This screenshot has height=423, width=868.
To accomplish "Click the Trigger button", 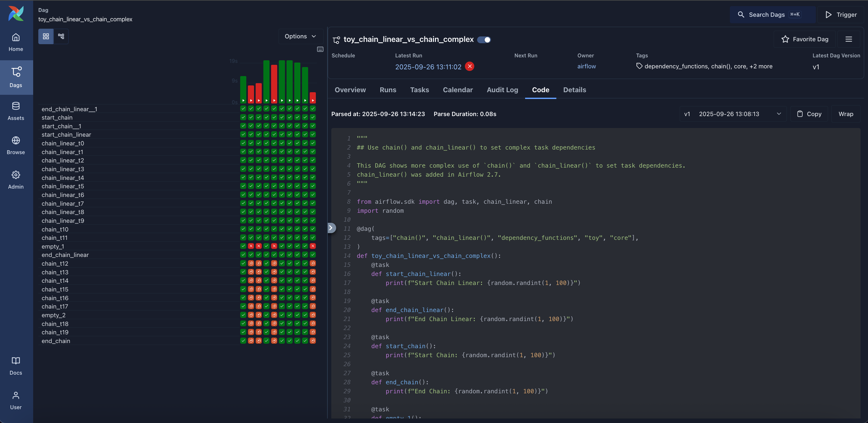I will coord(841,15).
